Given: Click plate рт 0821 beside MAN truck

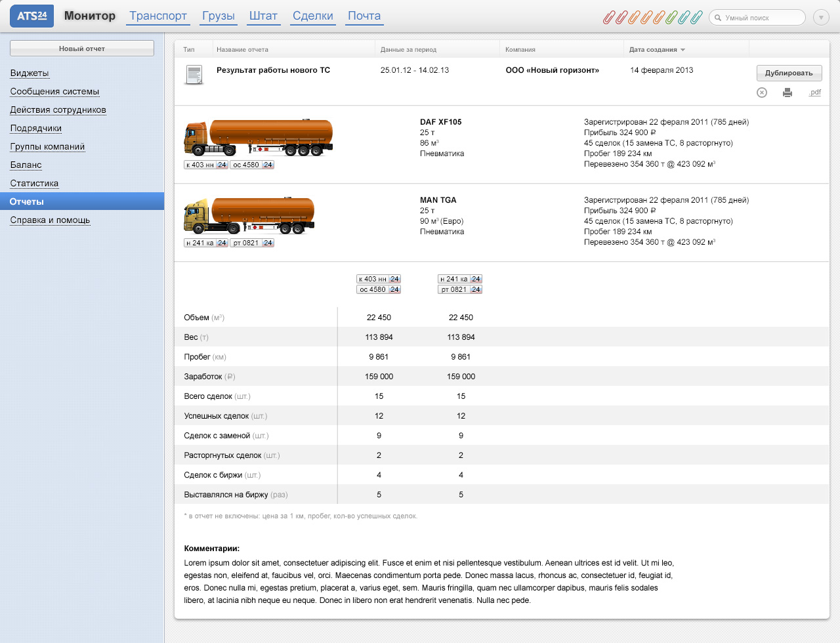Looking at the screenshot, I should coord(252,243).
